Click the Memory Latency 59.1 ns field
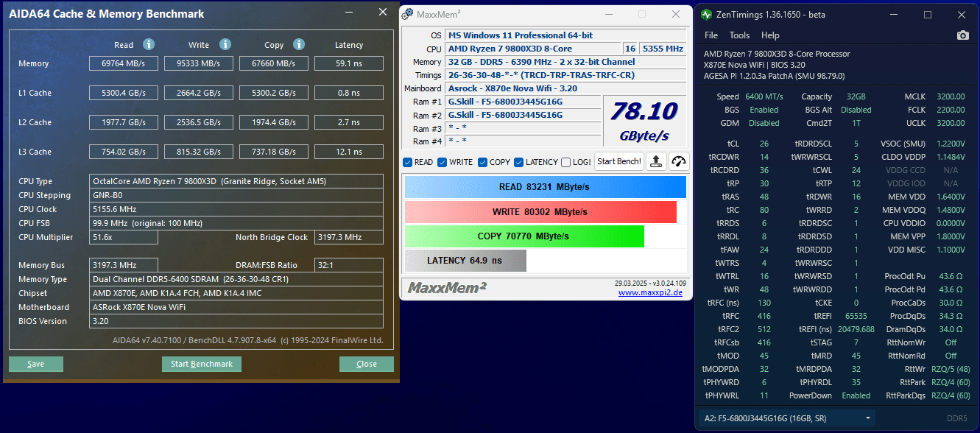This screenshot has height=433, width=980. [349, 63]
